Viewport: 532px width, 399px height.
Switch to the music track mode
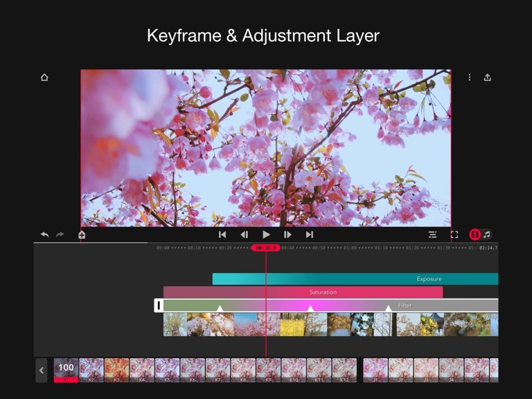[487, 235]
